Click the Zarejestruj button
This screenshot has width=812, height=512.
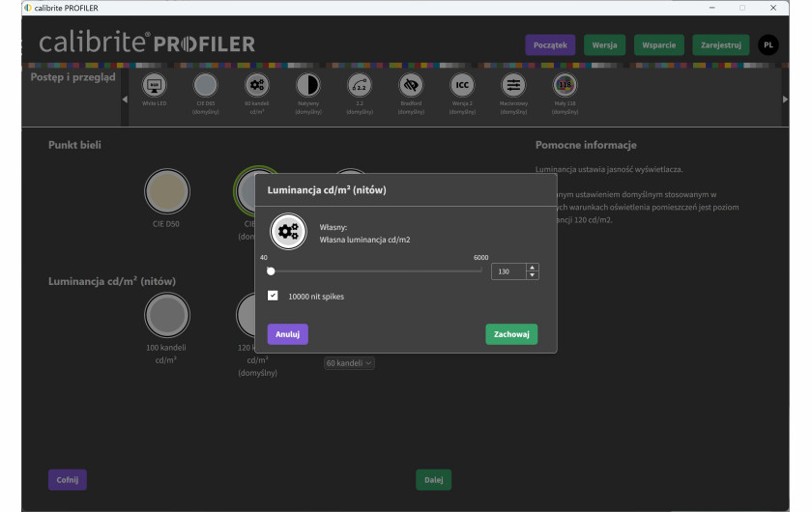click(x=721, y=45)
